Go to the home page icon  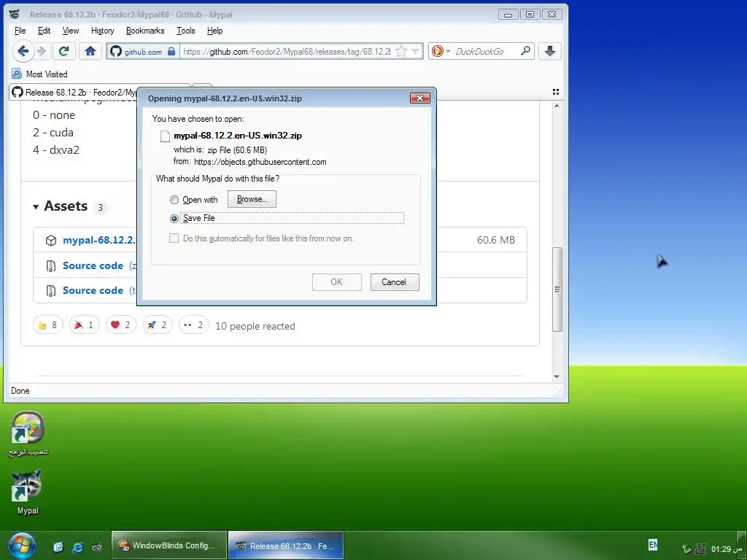coord(90,51)
